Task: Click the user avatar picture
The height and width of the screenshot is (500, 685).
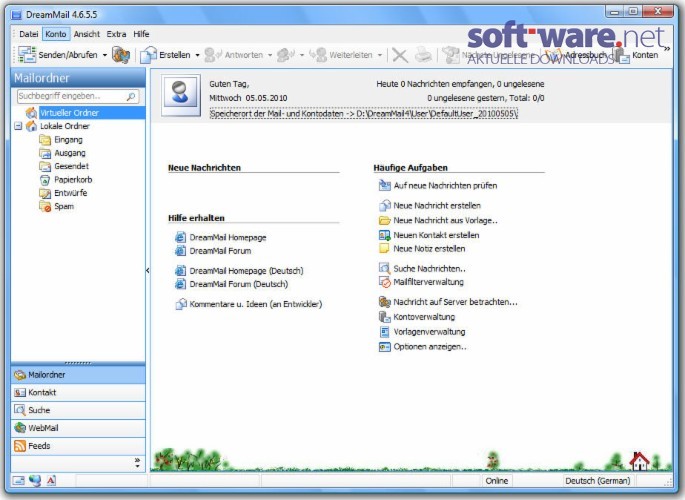Action: [x=181, y=95]
